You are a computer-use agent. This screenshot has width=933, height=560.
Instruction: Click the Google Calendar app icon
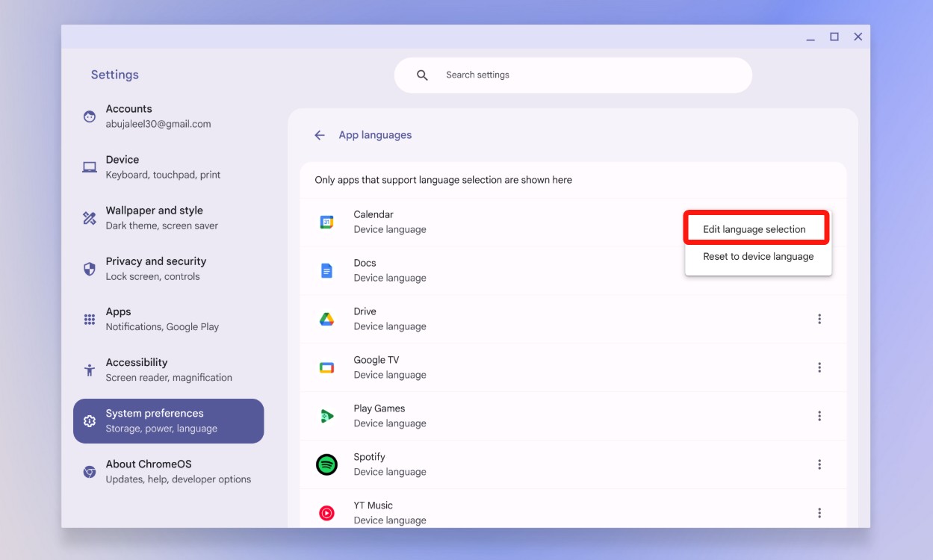[326, 222]
